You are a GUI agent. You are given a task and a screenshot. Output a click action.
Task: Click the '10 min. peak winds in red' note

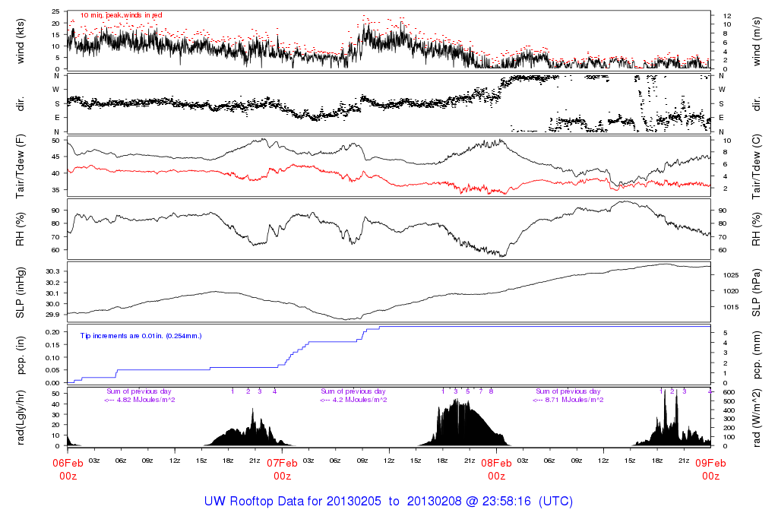pos(121,15)
